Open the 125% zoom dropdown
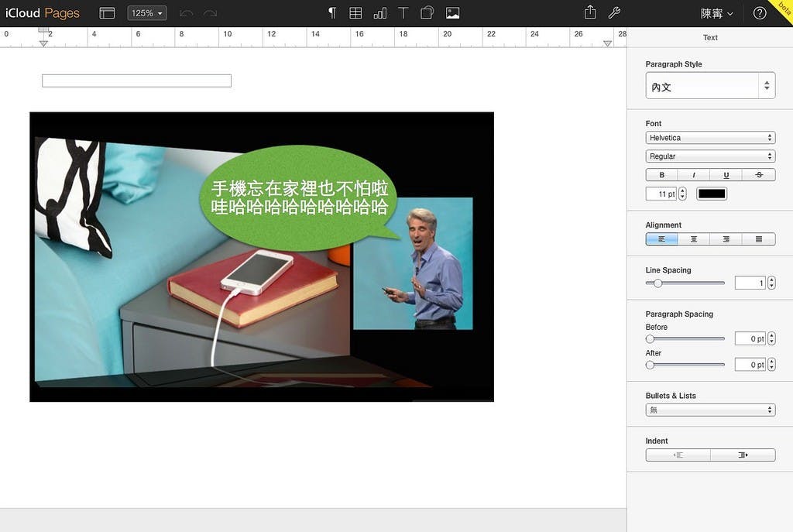Image resolution: width=793 pixels, height=532 pixels. (147, 13)
